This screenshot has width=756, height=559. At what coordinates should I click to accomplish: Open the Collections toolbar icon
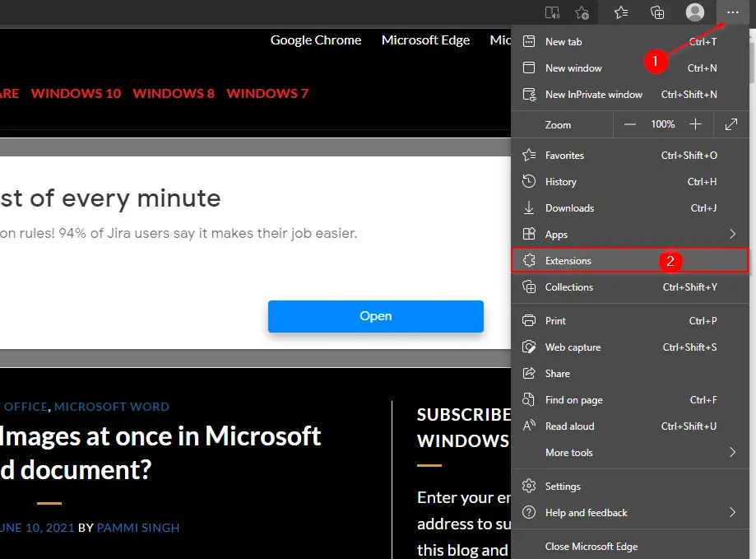pos(657,12)
